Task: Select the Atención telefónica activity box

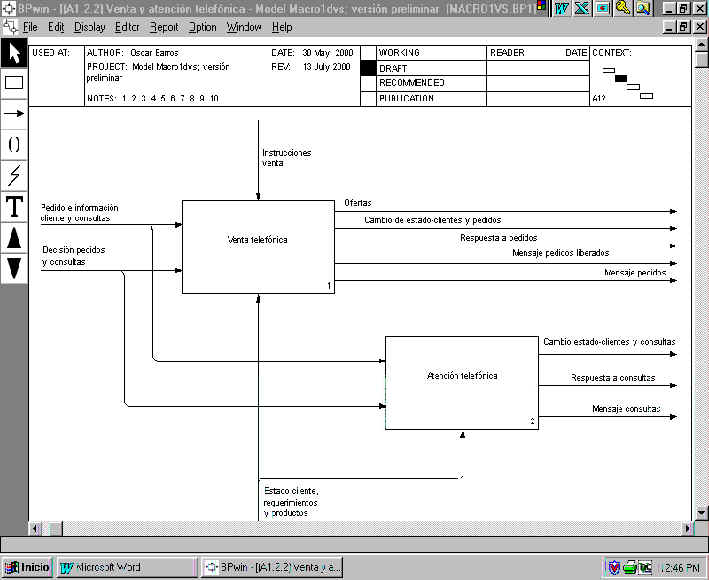Action: 462,383
